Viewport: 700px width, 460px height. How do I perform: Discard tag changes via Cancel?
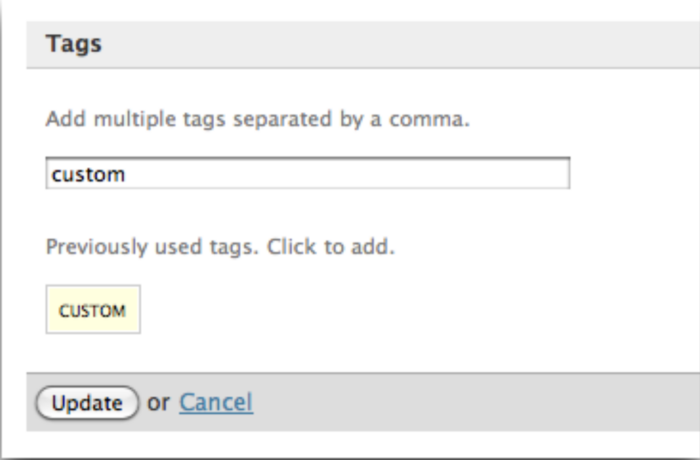click(x=216, y=403)
